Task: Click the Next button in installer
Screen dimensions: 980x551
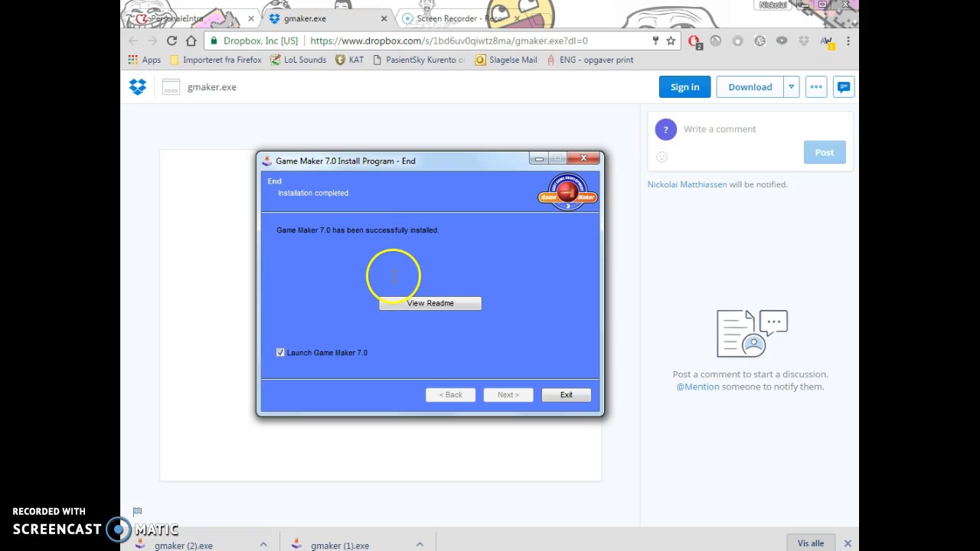Action: click(508, 395)
